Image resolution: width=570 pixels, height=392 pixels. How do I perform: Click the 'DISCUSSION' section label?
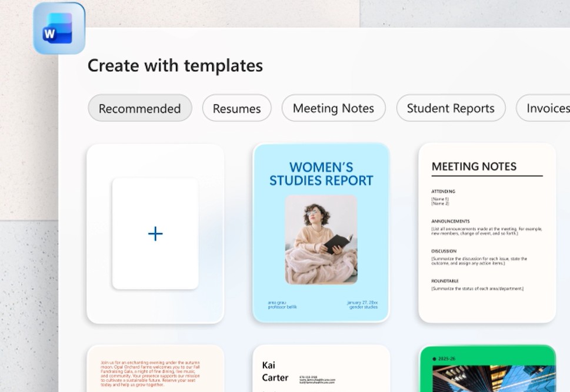[x=444, y=251]
